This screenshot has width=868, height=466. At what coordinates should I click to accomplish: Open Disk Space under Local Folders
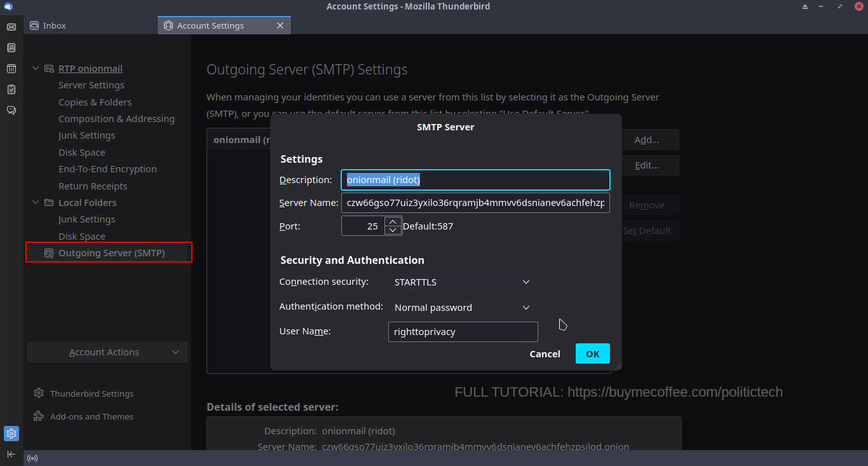(82, 236)
